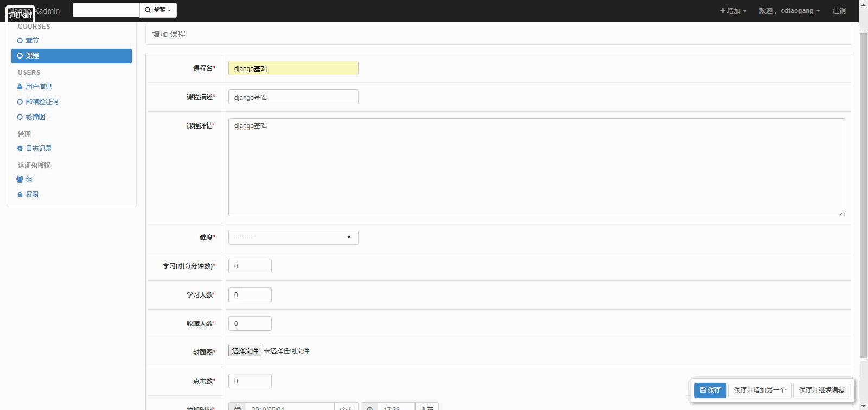Click the lock icon beside 权限

click(20, 194)
